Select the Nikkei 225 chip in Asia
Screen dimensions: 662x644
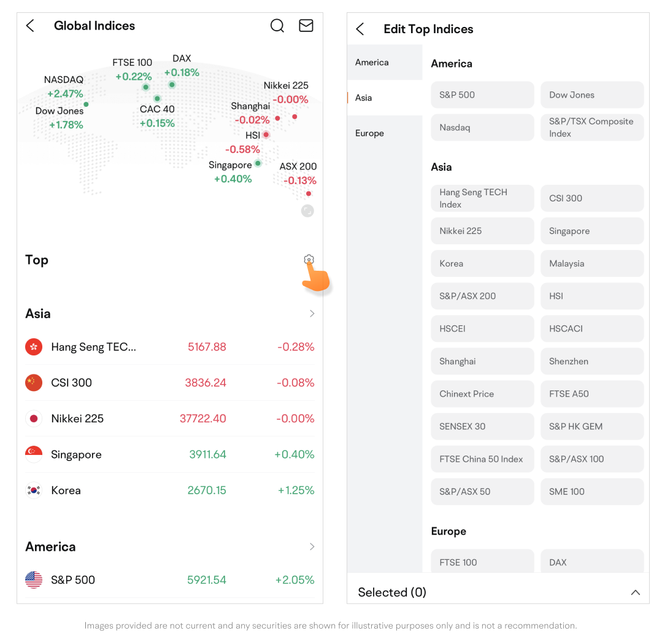(x=482, y=231)
